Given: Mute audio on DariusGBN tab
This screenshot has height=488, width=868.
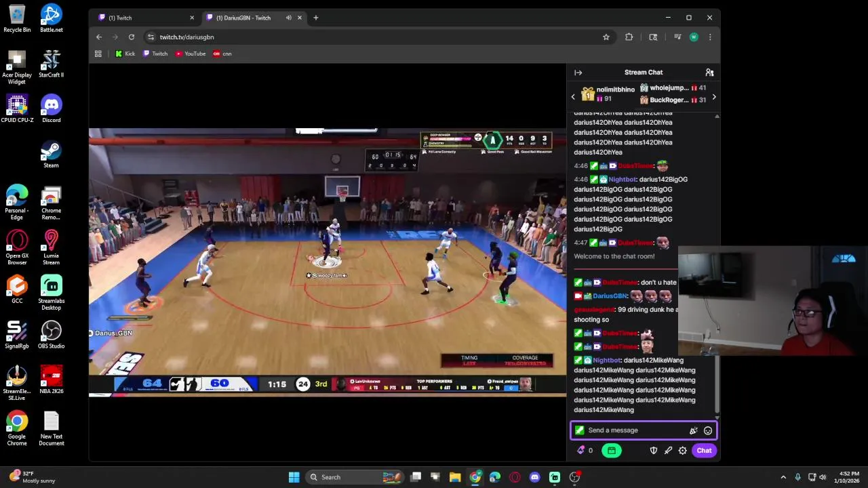Looking at the screenshot, I should pyautogui.click(x=289, y=18).
